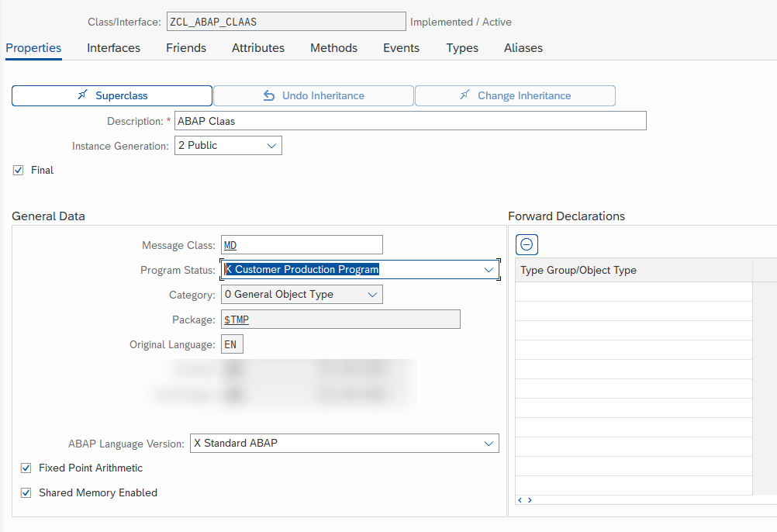The width and height of the screenshot is (777, 532).
Task: Click the Superclass button
Action: (x=112, y=95)
